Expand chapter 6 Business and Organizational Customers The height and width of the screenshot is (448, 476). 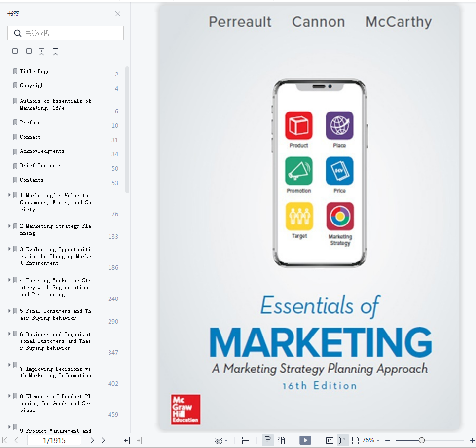point(9,334)
